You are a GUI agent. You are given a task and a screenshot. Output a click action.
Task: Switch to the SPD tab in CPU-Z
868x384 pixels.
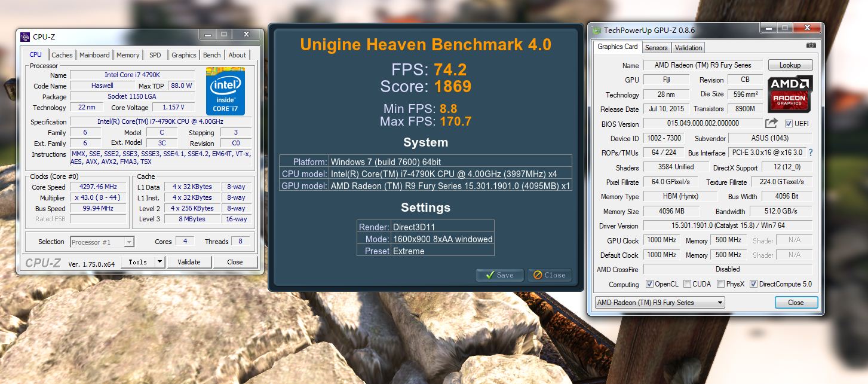[x=155, y=55]
